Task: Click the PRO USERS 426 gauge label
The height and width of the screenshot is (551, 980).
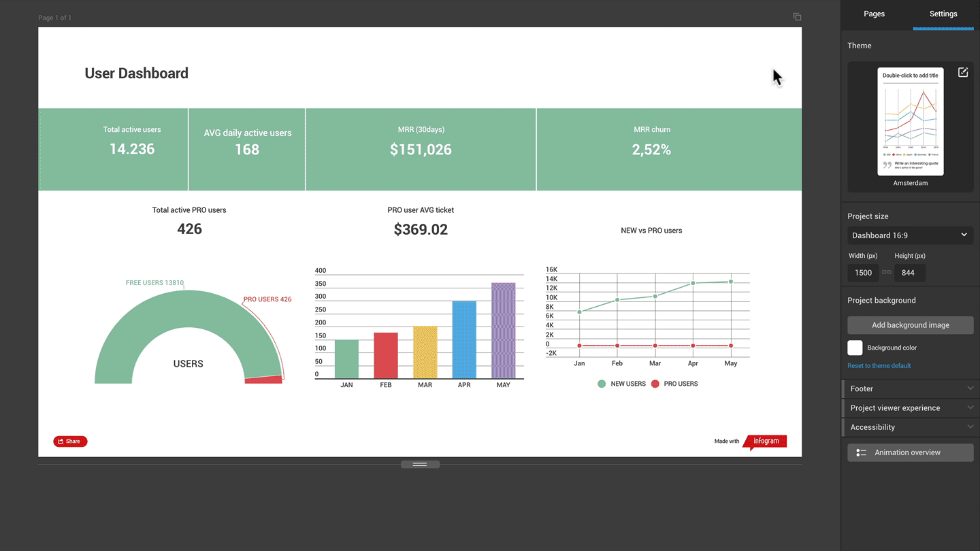Action: [267, 299]
